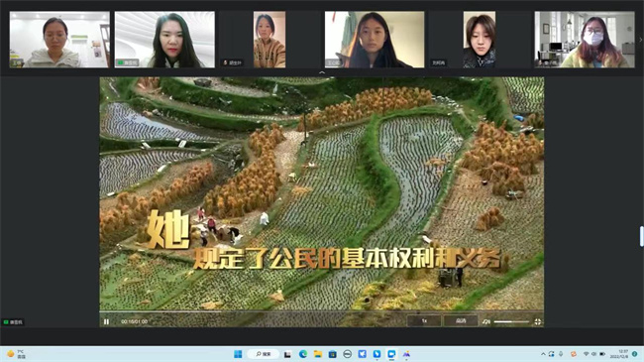Screen dimensions: 644x362
Task: Open Microsoft Store from the taskbar
Action: (332, 354)
